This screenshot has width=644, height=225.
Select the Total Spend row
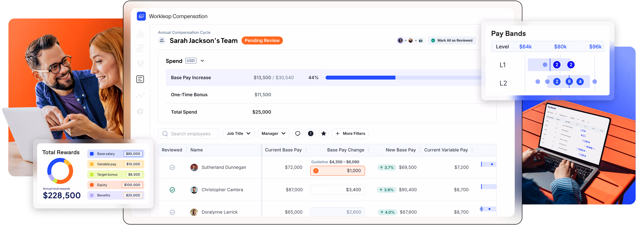click(327, 112)
